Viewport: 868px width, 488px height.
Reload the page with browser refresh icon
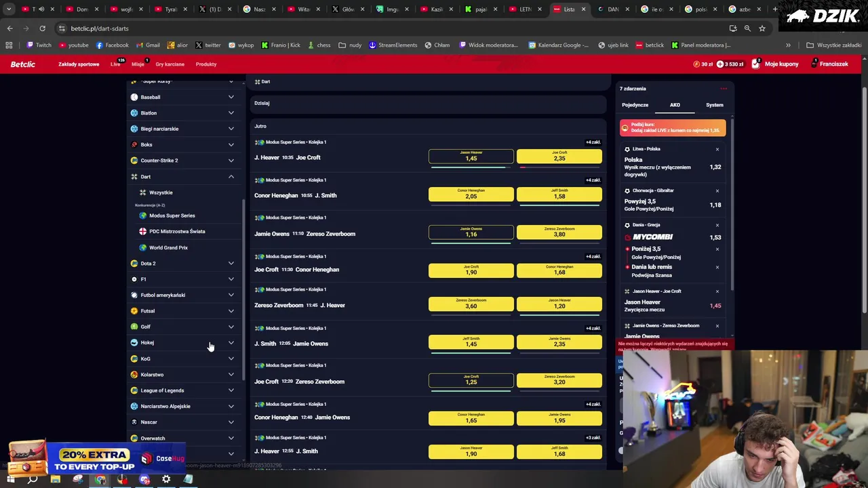(x=42, y=28)
